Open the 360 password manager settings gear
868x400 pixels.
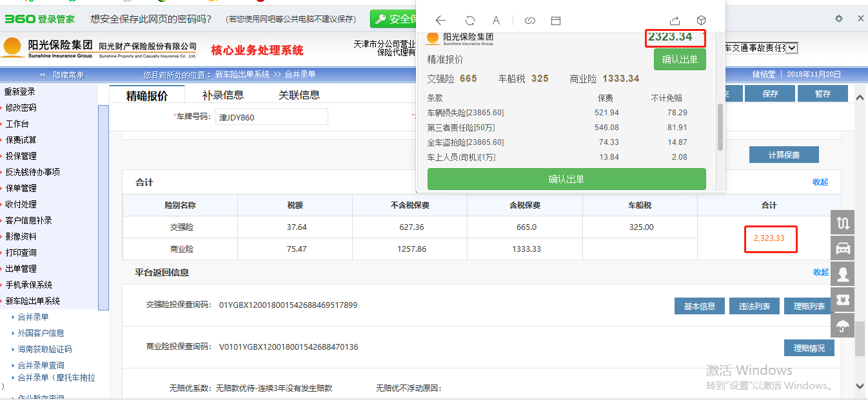838,19
